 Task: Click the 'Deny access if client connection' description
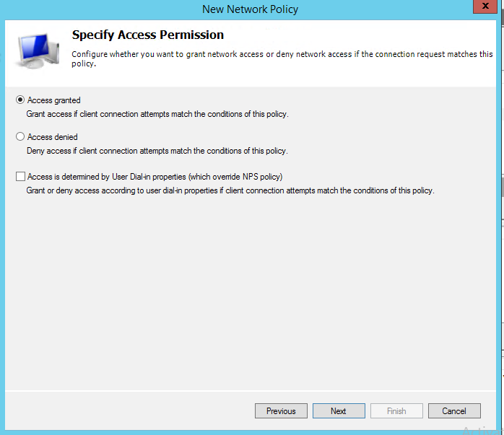point(157,151)
